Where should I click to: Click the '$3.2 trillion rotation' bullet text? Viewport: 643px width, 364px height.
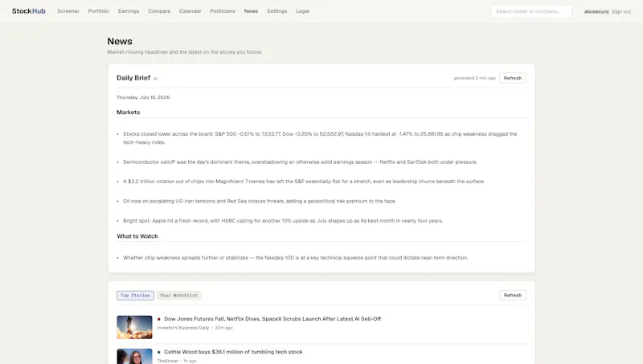coord(304,181)
